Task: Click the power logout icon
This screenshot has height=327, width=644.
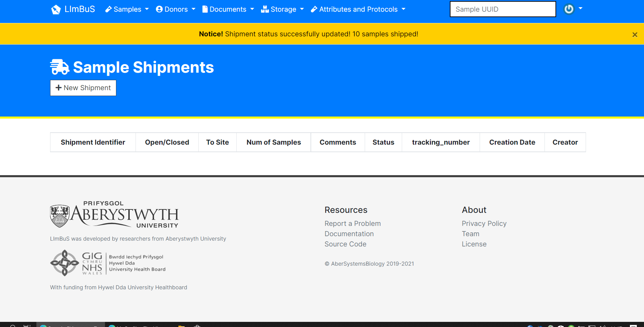Action: pyautogui.click(x=569, y=9)
